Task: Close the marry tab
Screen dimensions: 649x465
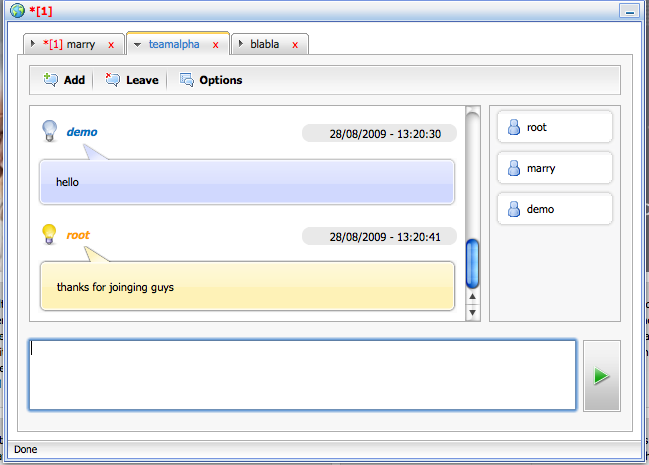Action: 111,45
